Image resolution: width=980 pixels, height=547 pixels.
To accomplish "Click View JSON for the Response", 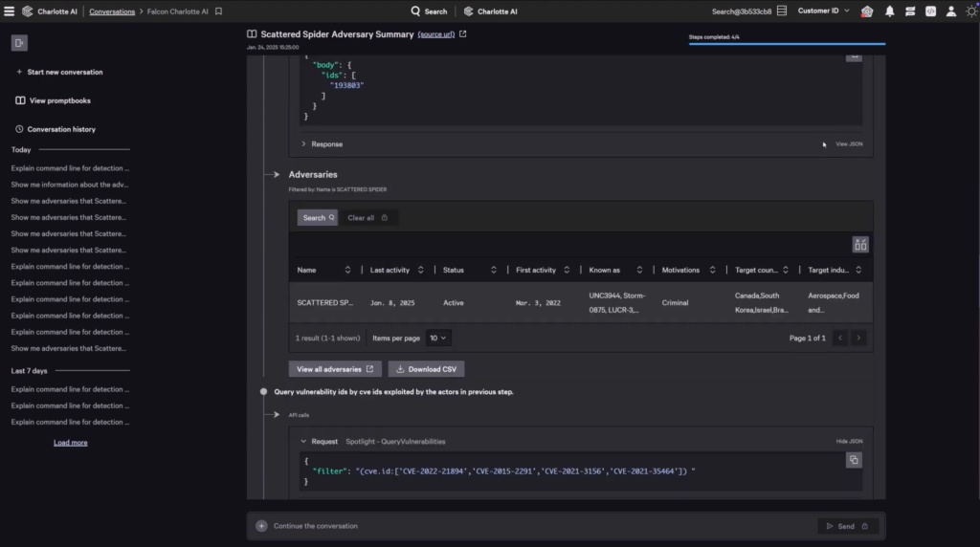I will click(x=849, y=144).
